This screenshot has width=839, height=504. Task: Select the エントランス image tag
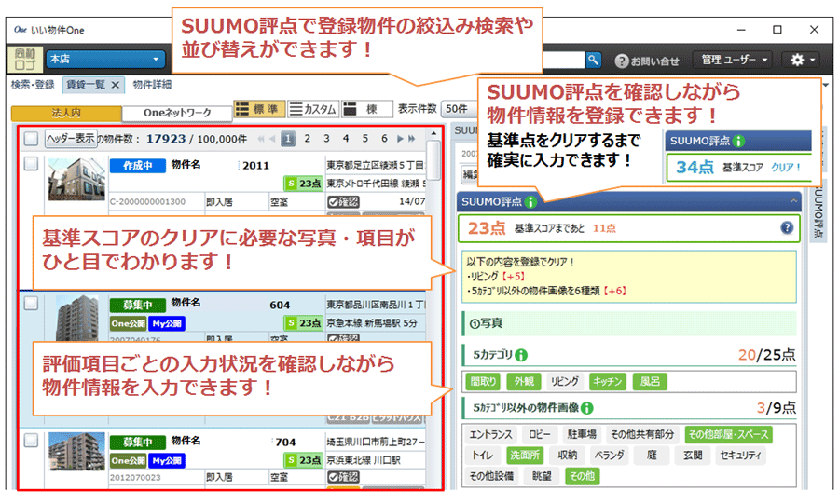tap(491, 434)
